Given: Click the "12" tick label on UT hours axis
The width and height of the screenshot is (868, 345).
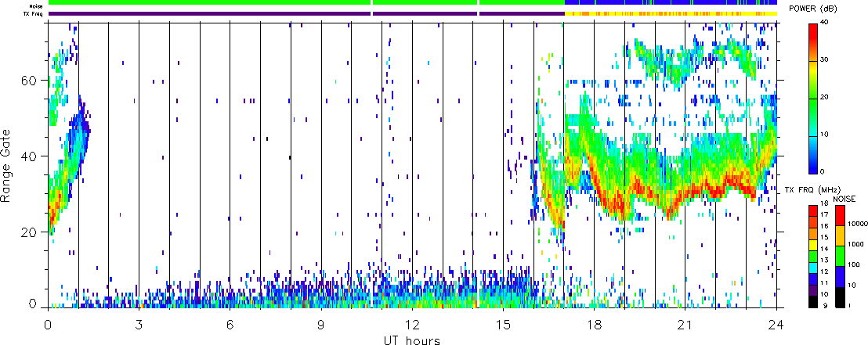Looking at the screenshot, I should pyautogui.click(x=412, y=325).
